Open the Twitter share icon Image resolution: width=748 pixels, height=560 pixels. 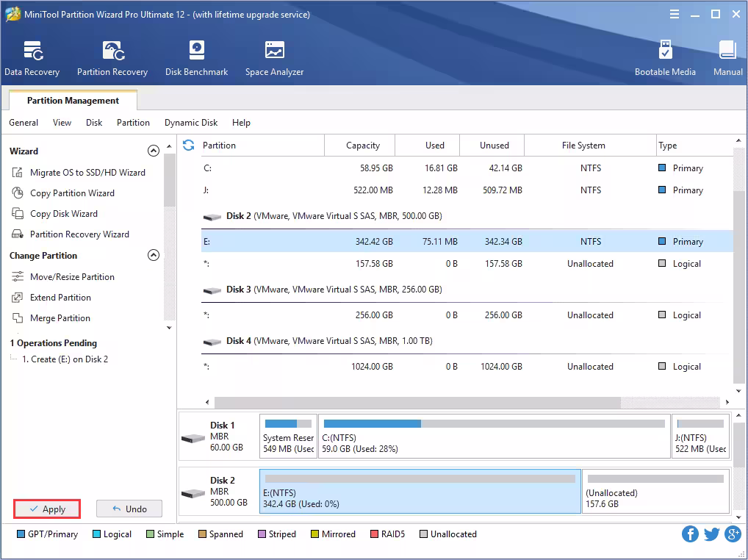click(x=711, y=534)
